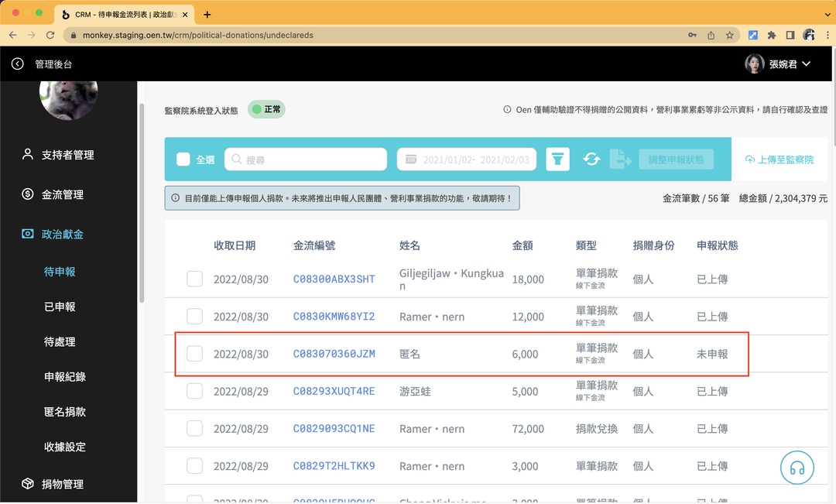Tick the checkbox for 游亞蛙's donation
This screenshot has height=504, width=836.
[x=194, y=391]
